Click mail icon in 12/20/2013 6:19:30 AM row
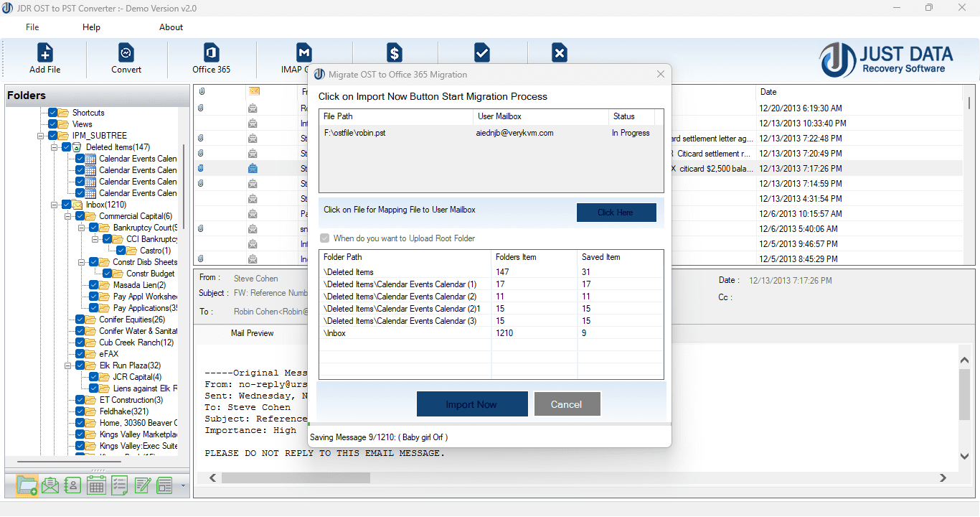980x517 pixels. coord(253,108)
